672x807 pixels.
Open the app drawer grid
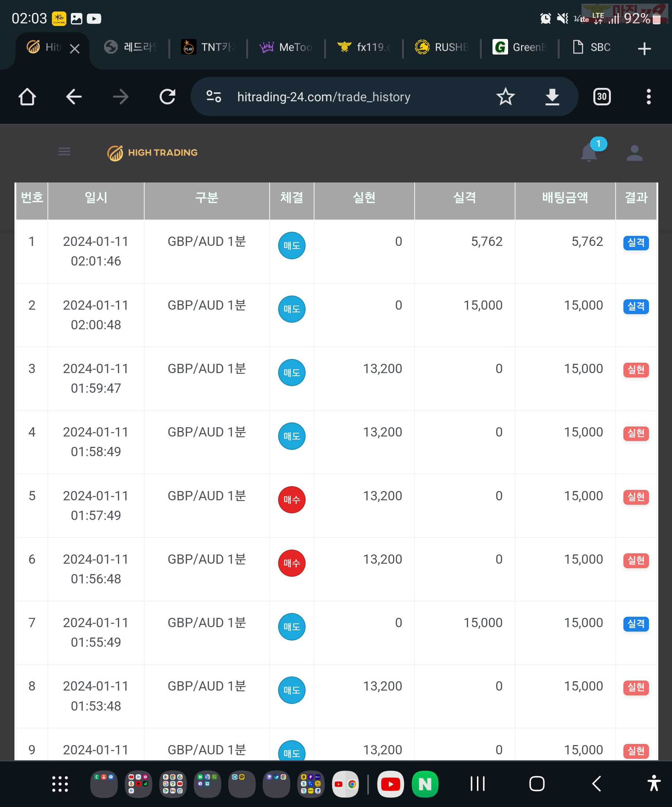click(x=60, y=784)
